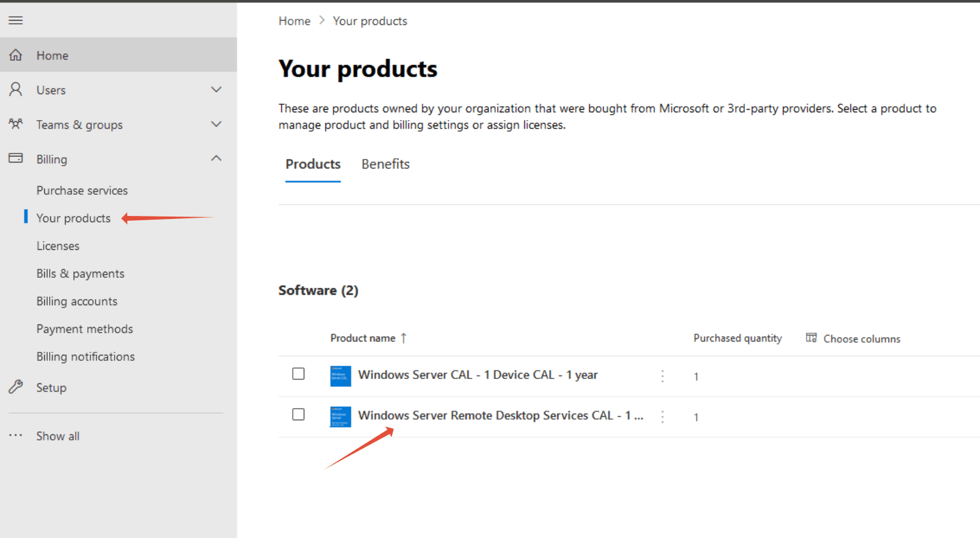This screenshot has height=538, width=980.
Task: Click Purchased quantity column header
Action: click(x=738, y=338)
